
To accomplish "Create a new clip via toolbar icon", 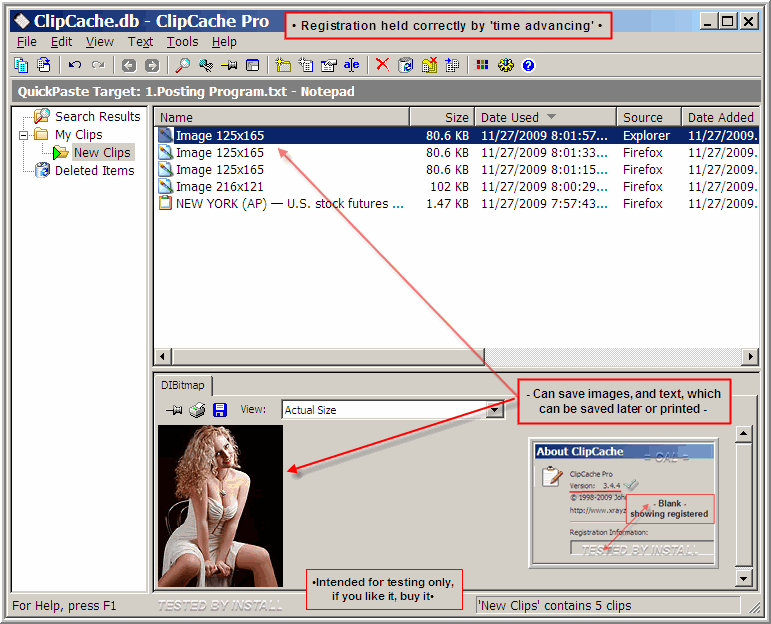I will [306, 65].
